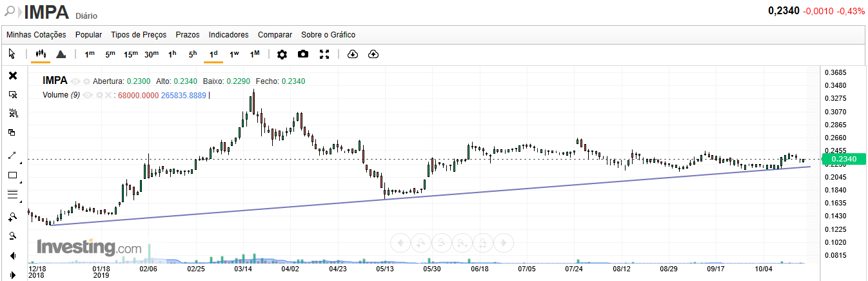Switch to the area chart type

pyautogui.click(x=61, y=54)
